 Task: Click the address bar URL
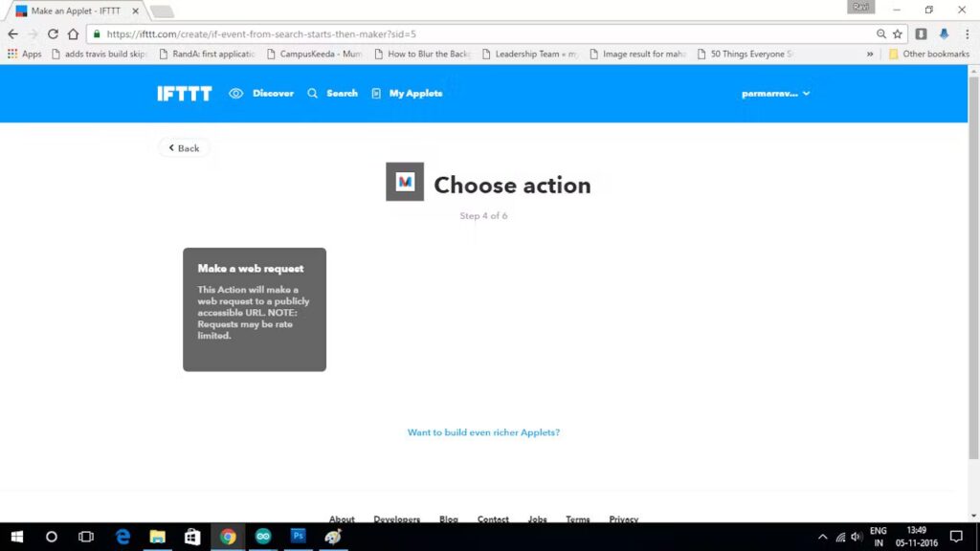[x=261, y=33]
